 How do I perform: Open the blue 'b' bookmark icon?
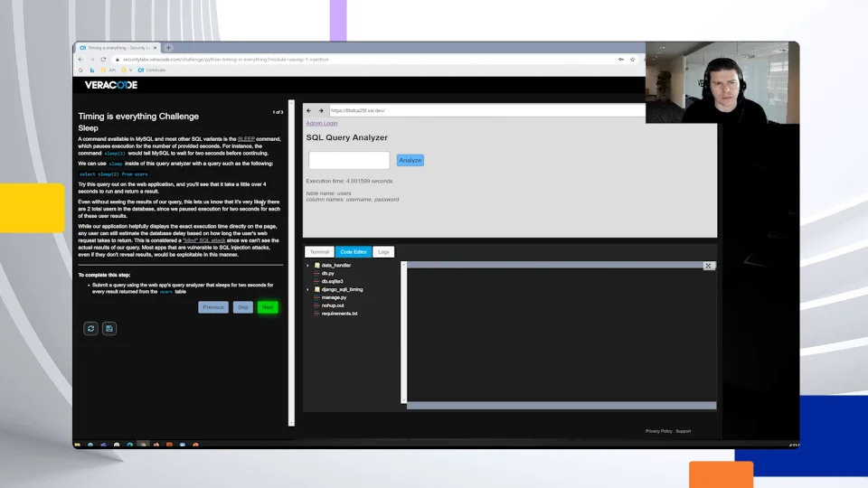[x=92, y=70]
